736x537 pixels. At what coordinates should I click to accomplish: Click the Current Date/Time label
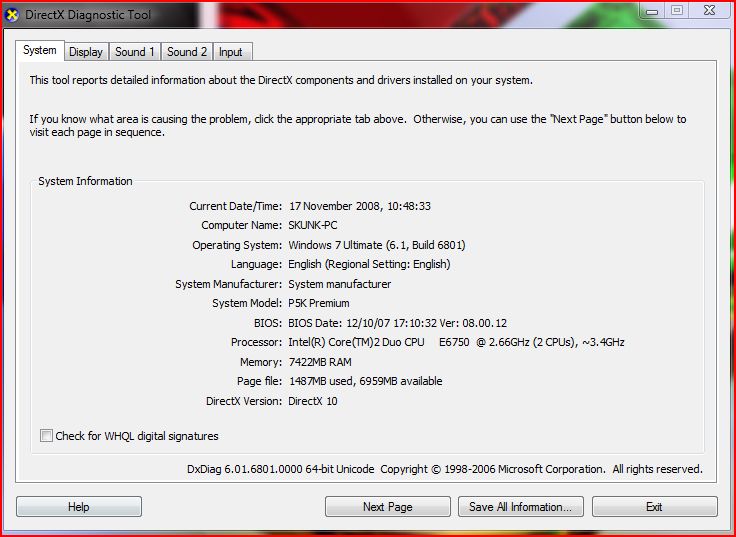236,206
